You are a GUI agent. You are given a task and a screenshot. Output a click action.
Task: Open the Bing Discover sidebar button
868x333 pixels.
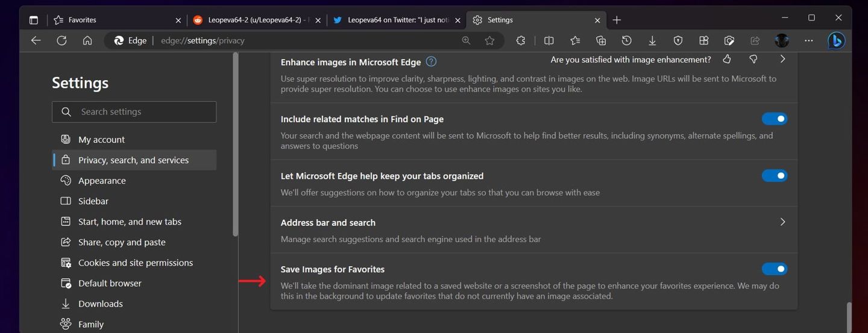point(836,40)
